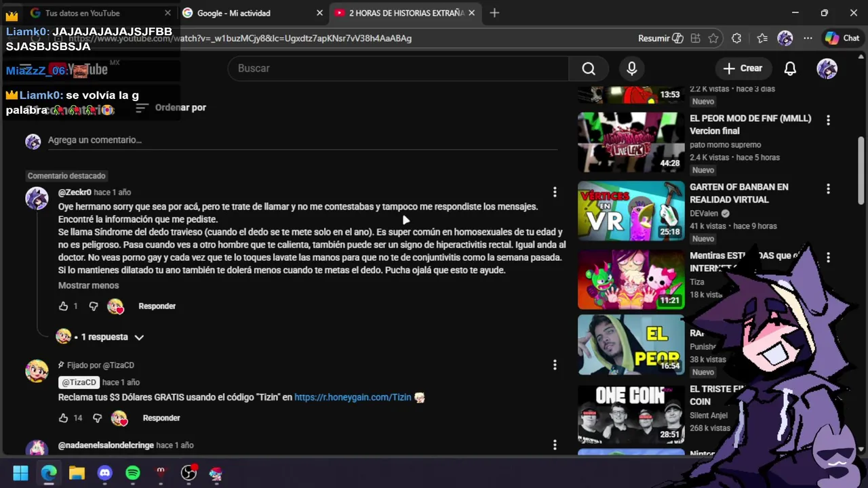Collapse comment with Mostrar menos
The width and height of the screenshot is (868, 488).
point(88,286)
